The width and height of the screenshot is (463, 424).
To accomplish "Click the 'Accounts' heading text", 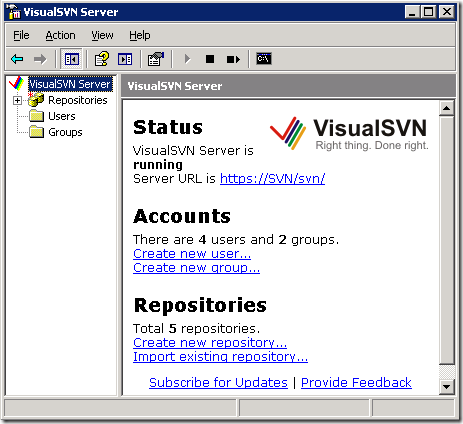I will click(x=182, y=216).
